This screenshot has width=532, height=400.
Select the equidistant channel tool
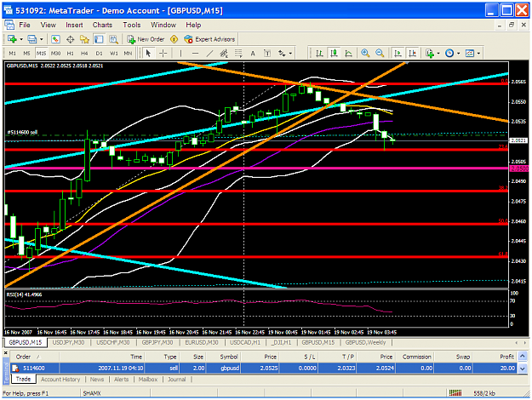(x=224, y=54)
